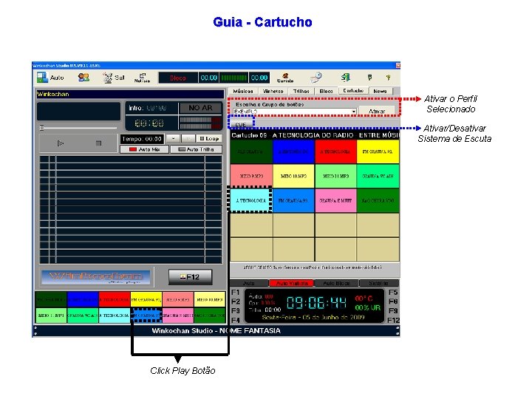
Task: Toggle the NO AR indicator button
Action: tap(200, 108)
